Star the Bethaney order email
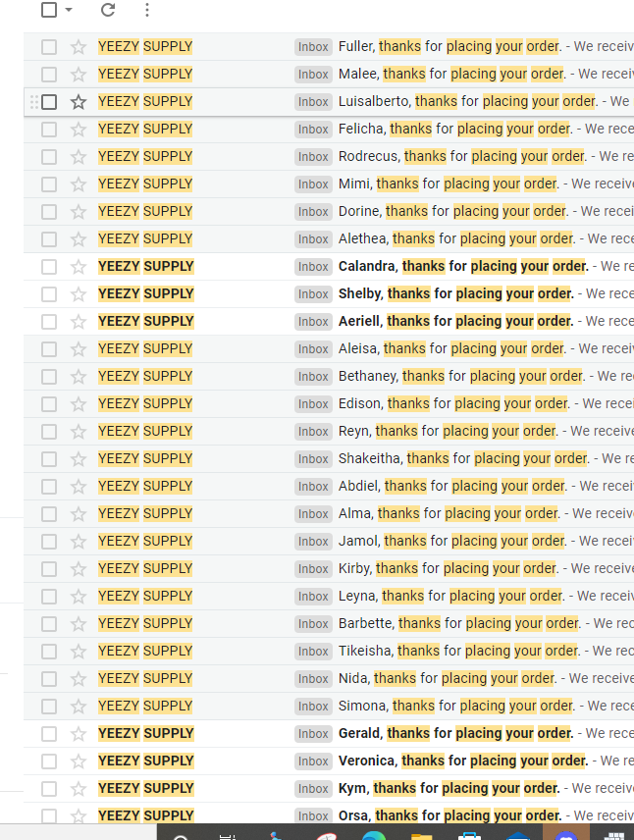 79,377
